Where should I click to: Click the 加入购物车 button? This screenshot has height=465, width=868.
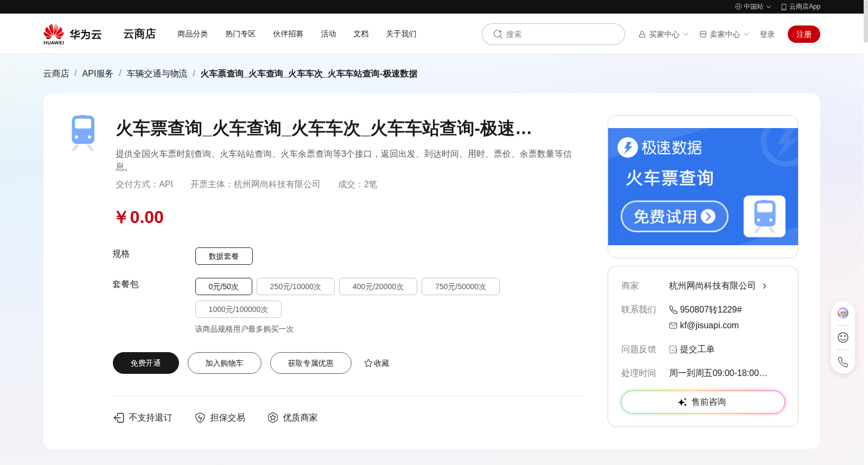225,363
